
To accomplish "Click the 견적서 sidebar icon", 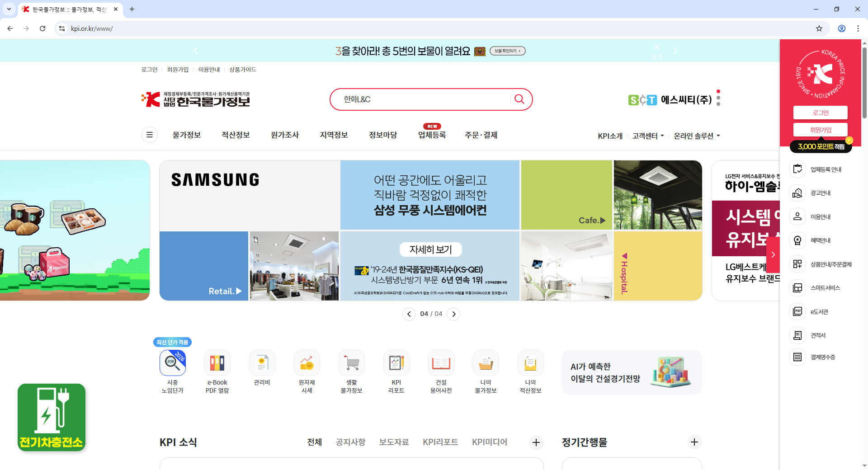I will click(x=797, y=335).
